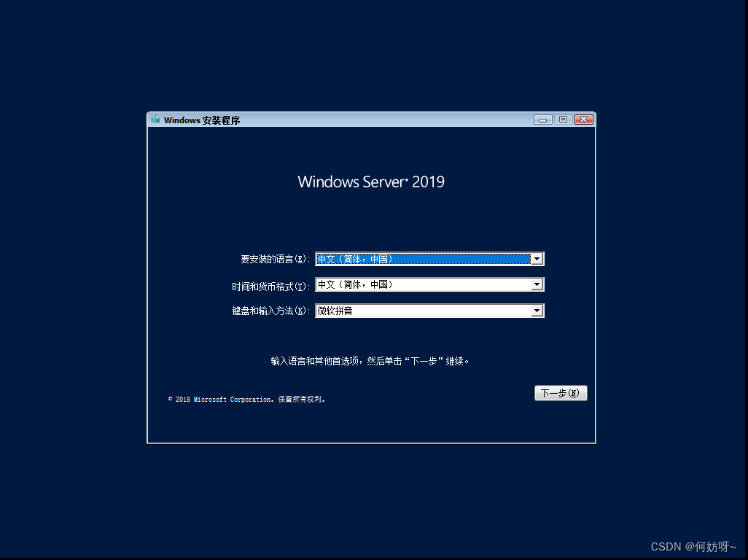
Task: Open the 时间和货币格式 dropdown arrow
Action: tap(537, 284)
